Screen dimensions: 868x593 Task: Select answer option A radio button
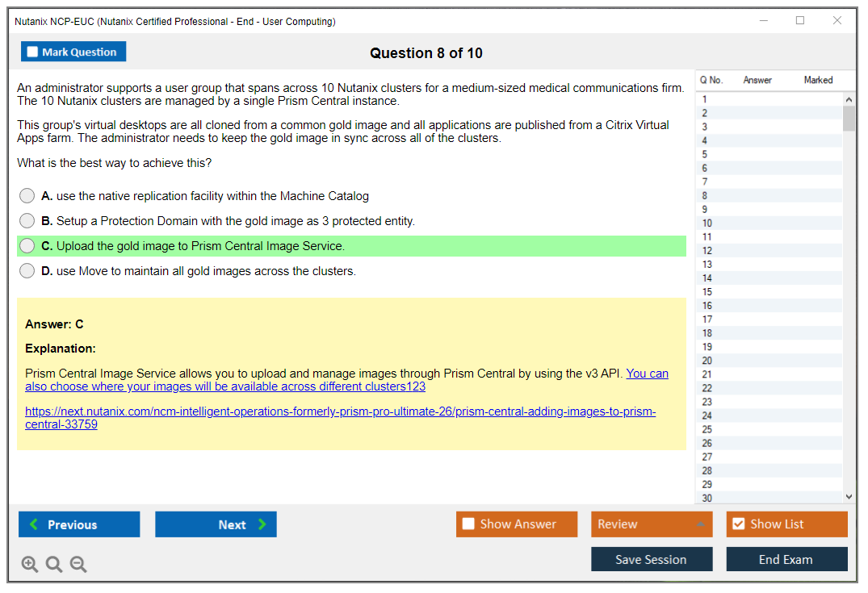click(27, 196)
